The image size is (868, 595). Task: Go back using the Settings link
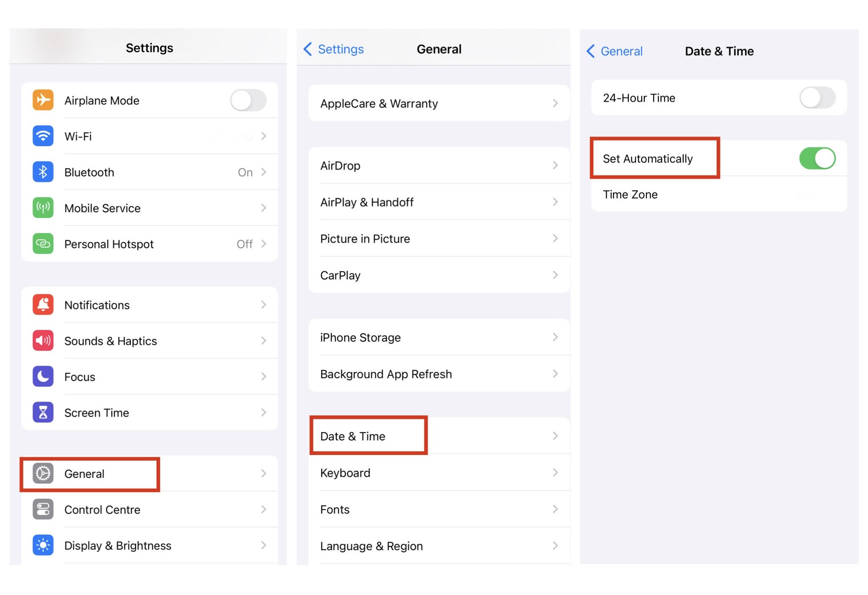coord(334,49)
